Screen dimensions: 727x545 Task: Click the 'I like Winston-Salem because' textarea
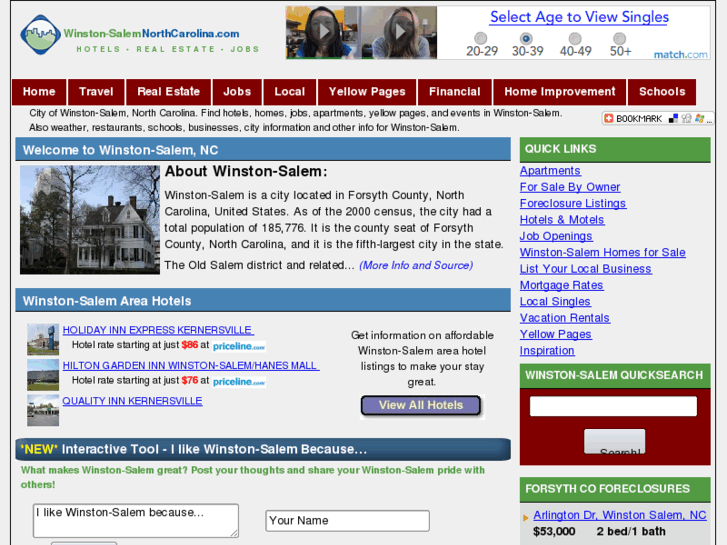click(x=136, y=521)
